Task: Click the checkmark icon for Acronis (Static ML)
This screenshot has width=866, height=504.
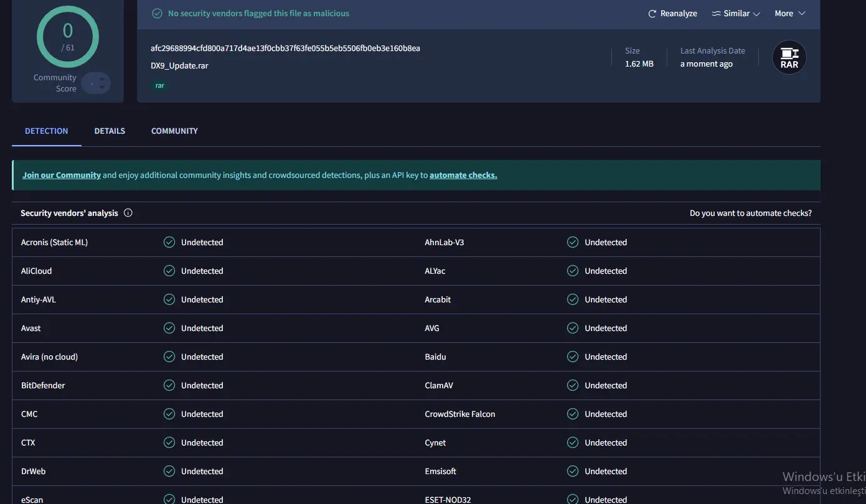Action: coord(169,242)
